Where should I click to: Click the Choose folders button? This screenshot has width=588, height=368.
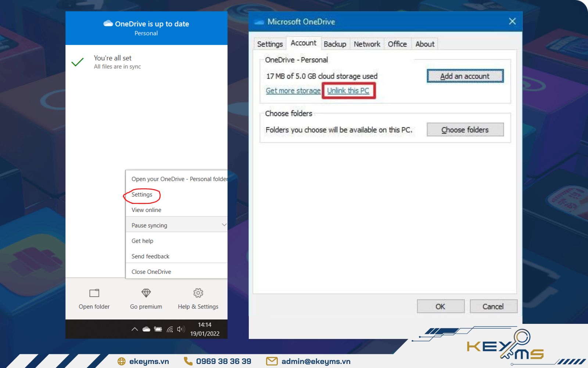[x=465, y=130]
